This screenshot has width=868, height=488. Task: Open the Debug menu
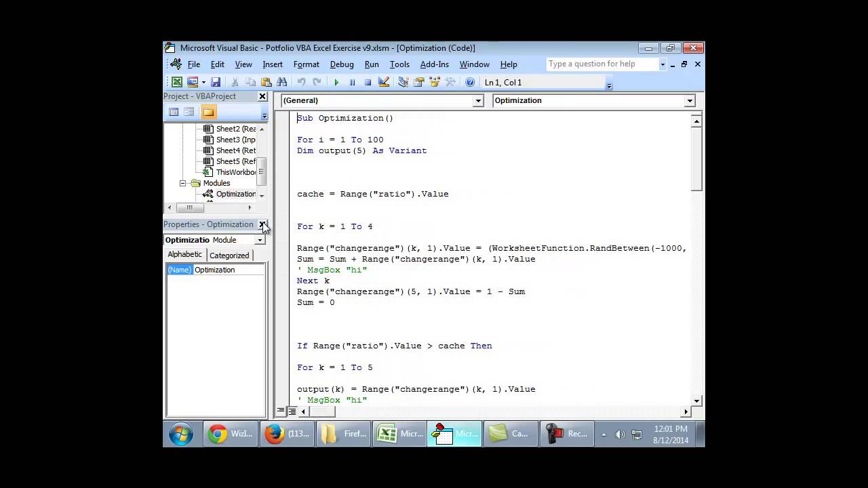coord(342,64)
